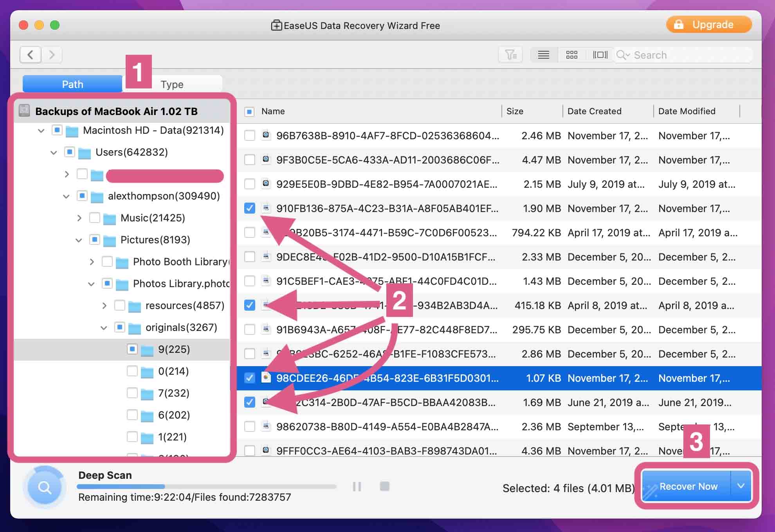
Task: Click the filter funnel icon
Action: (511, 55)
